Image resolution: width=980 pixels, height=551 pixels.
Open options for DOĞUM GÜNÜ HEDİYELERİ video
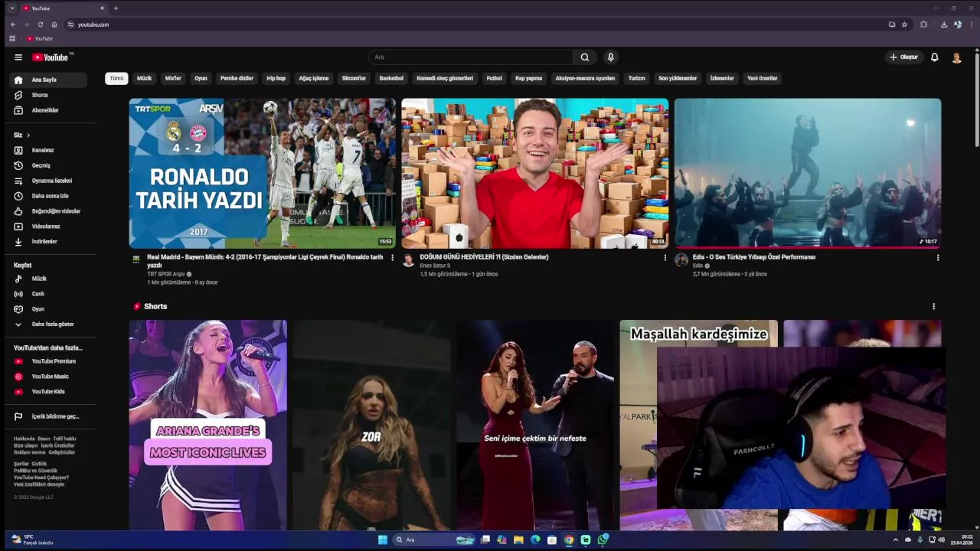click(x=665, y=258)
